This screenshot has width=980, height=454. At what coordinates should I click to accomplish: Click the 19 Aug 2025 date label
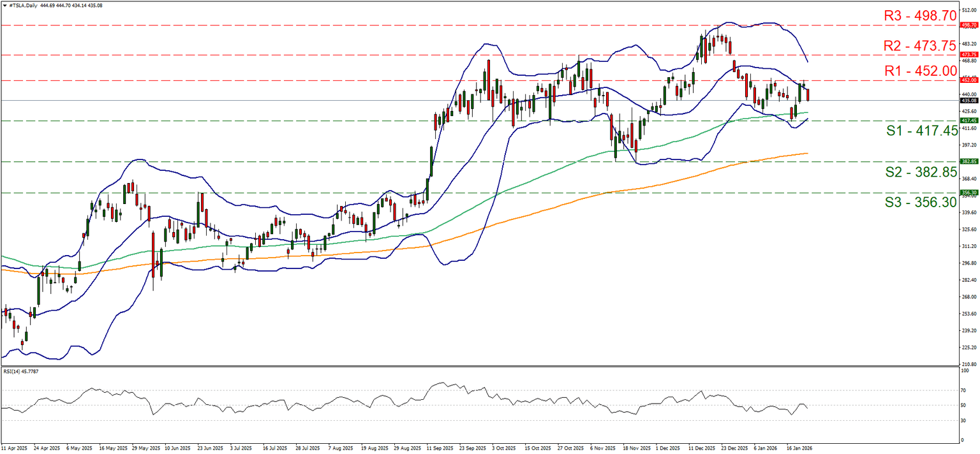(375, 449)
